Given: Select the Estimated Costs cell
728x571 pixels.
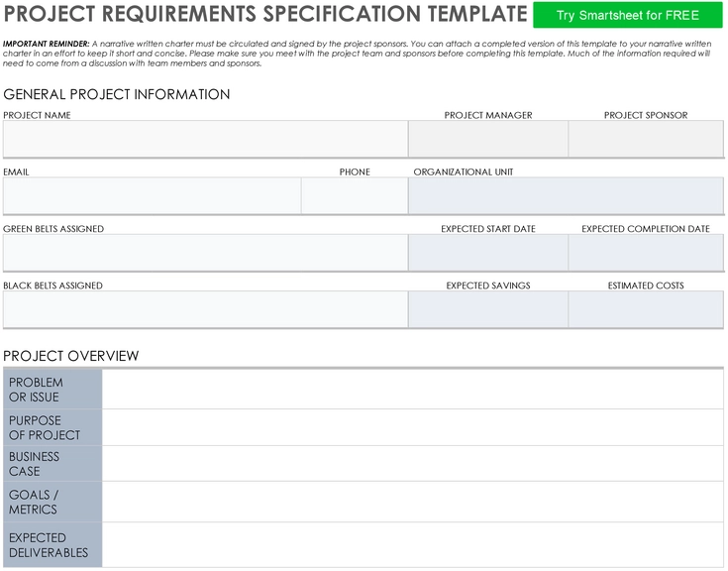Looking at the screenshot, I should (x=646, y=309).
